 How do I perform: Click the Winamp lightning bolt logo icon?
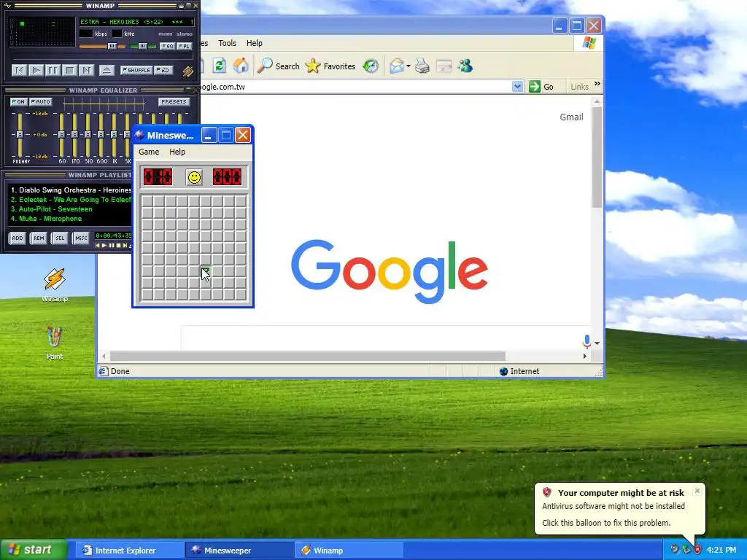pos(187,71)
